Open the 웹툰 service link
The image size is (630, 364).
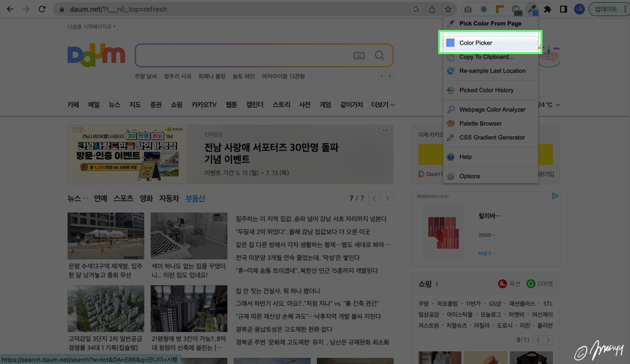(x=231, y=105)
